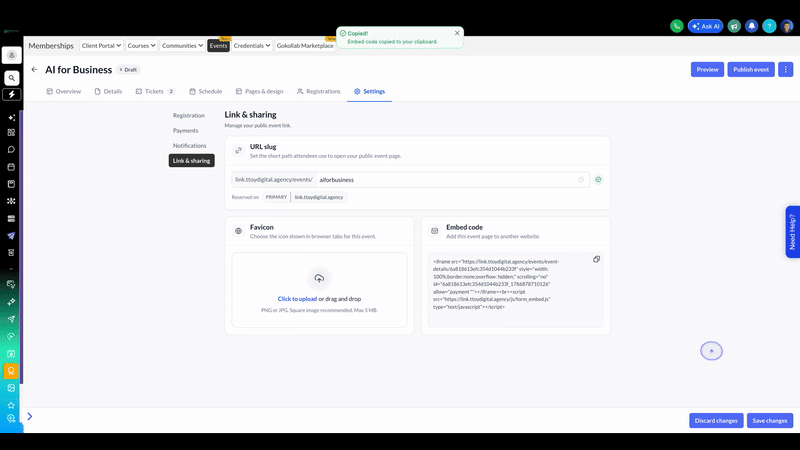Open the Credentials dropdown
This screenshot has width=800, height=450.
[x=252, y=45]
